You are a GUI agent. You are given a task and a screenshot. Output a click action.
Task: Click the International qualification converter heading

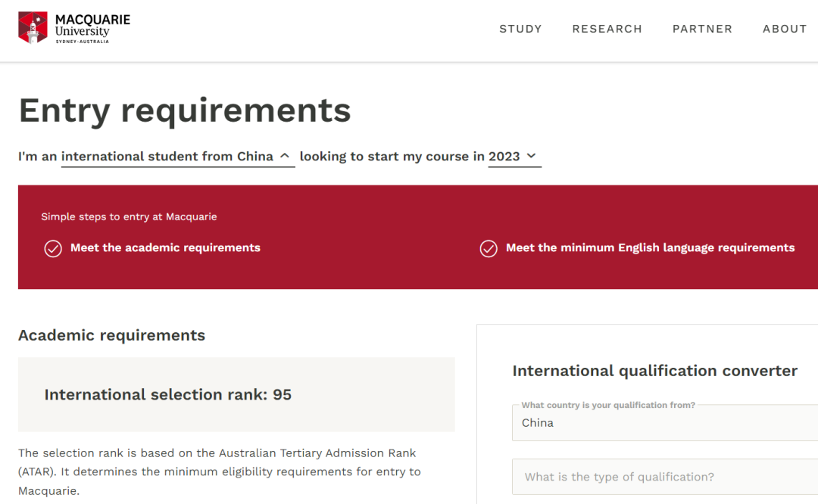(654, 371)
